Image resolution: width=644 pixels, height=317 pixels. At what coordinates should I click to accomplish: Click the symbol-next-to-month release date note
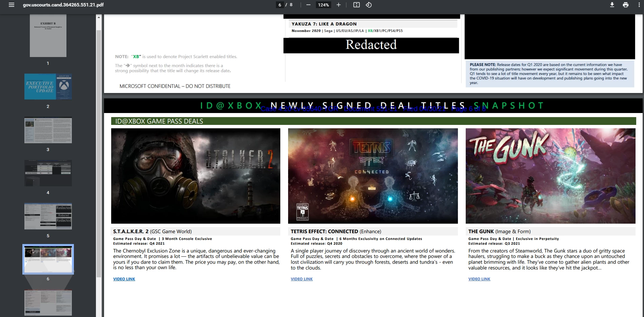[173, 68]
